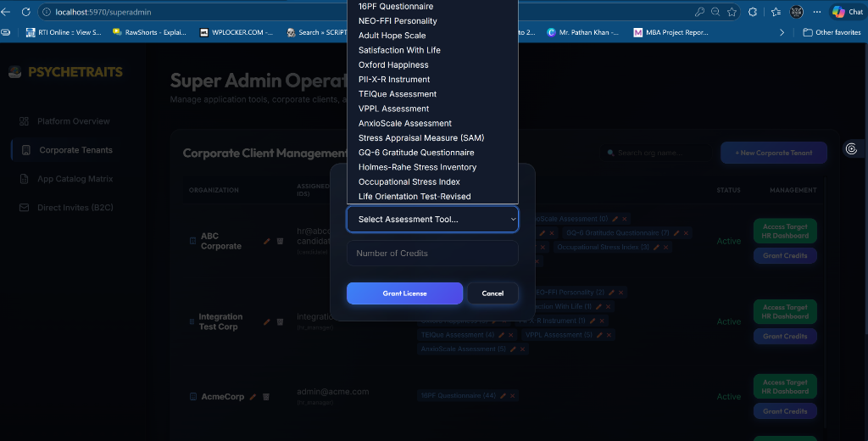Remove the 16PF Questionnaire (44) license
Image resolution: width=868 pixels, height=441 pixels.
click(513, 395)
